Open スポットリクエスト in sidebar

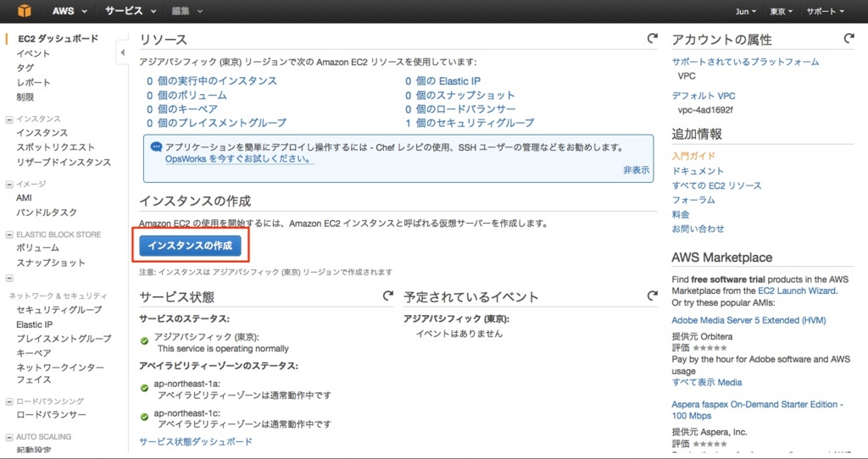tap(55, 147)
